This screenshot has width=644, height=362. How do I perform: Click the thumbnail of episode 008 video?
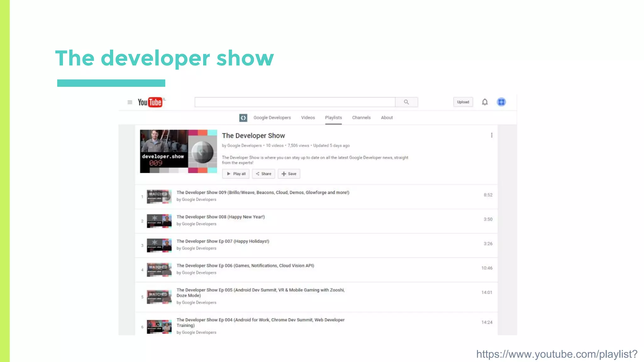tap(159, 221)
